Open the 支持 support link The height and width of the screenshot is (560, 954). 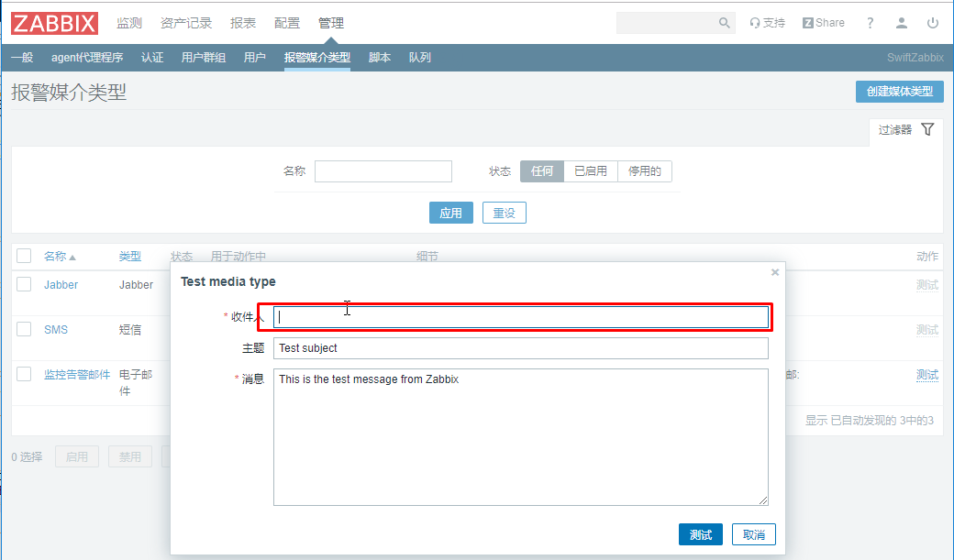click(x=767, y=23)
